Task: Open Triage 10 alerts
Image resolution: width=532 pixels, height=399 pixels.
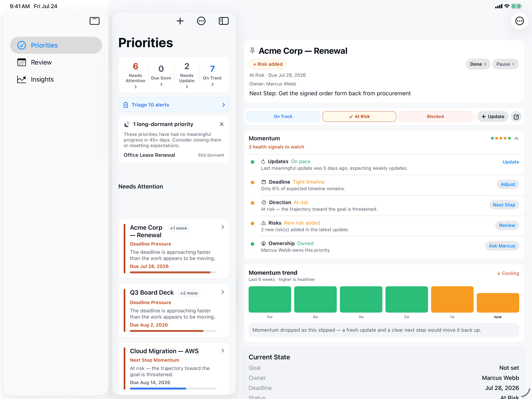Action: tap(174, 105)
